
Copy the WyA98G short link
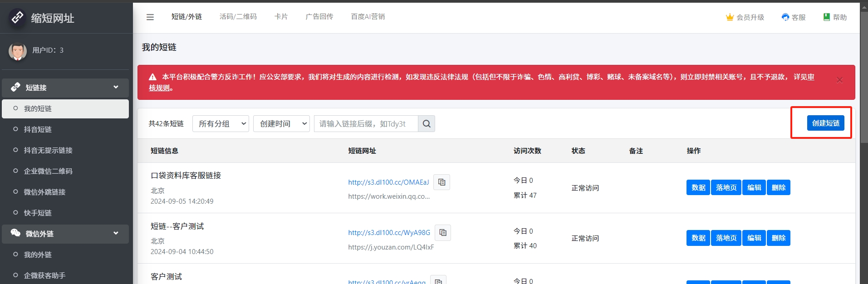[x=443, y=233]
